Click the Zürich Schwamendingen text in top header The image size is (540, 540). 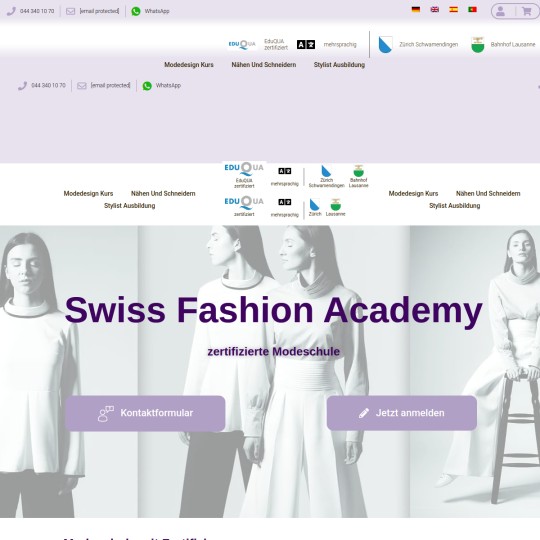pos(428,45)
